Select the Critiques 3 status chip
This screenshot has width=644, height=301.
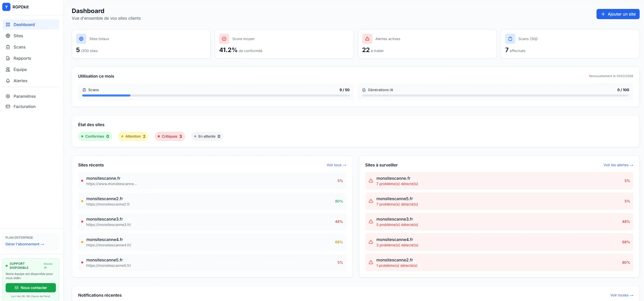click(x=170, y=136)
